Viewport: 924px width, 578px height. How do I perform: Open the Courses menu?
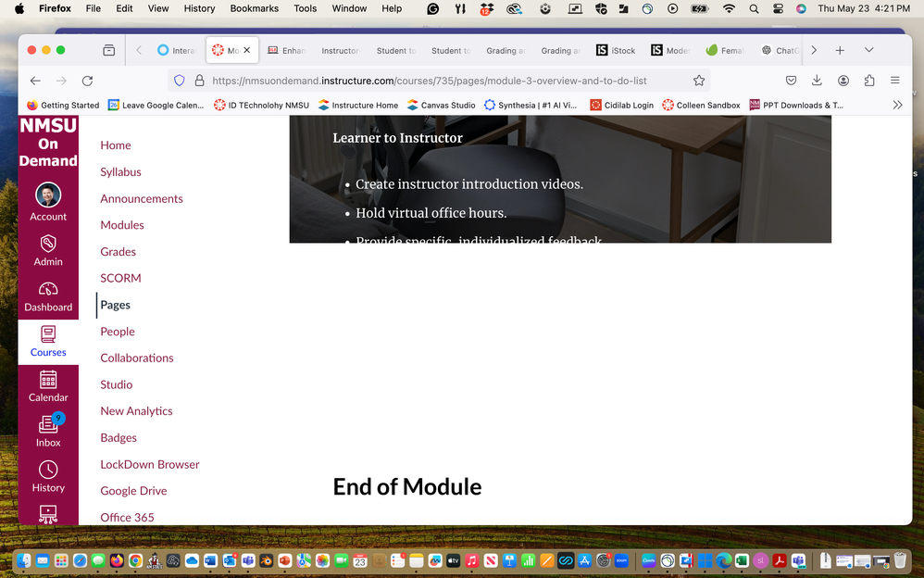(x=48, y=342)
